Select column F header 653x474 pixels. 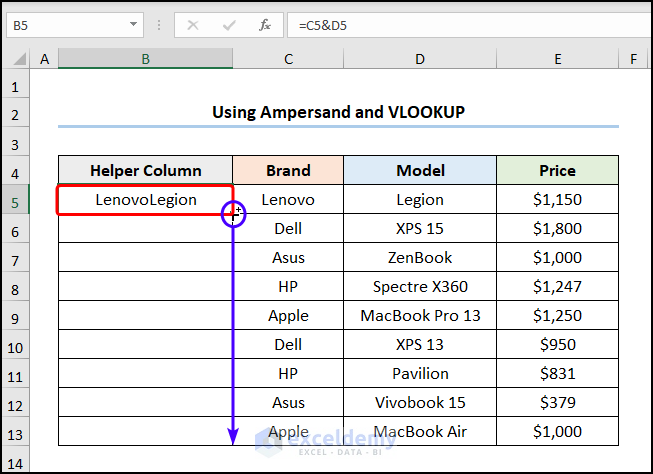click(633, 59)
